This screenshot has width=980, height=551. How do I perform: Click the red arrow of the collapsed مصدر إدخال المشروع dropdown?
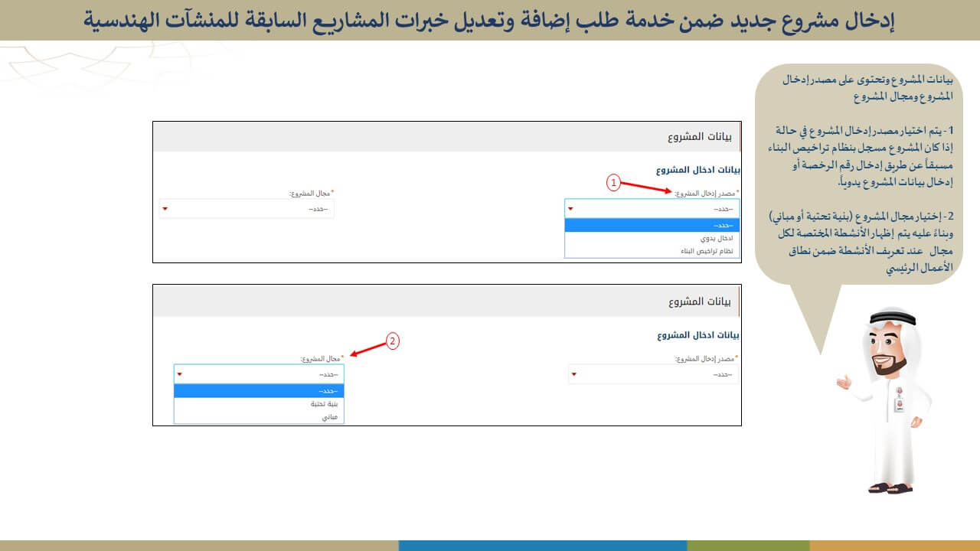[573, 374]
